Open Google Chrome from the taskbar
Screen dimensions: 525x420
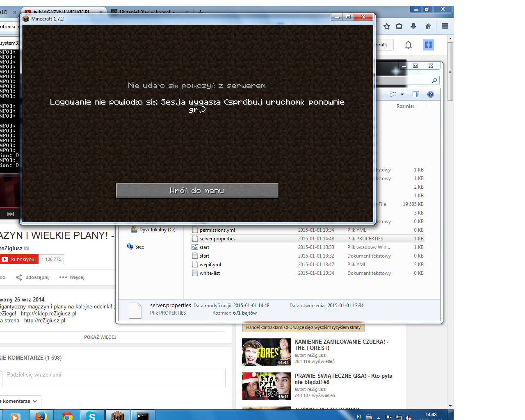[x=67, y=415]
